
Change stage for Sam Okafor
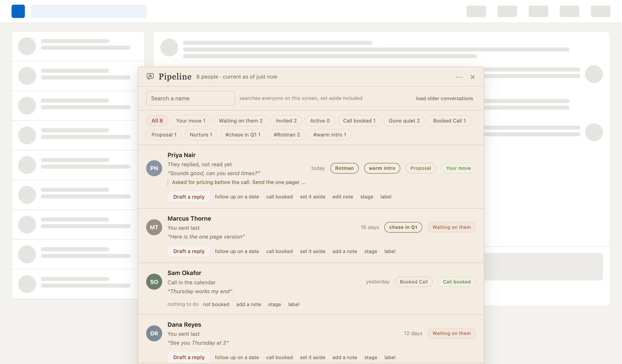pyautogui.click(x=275, y=304)
